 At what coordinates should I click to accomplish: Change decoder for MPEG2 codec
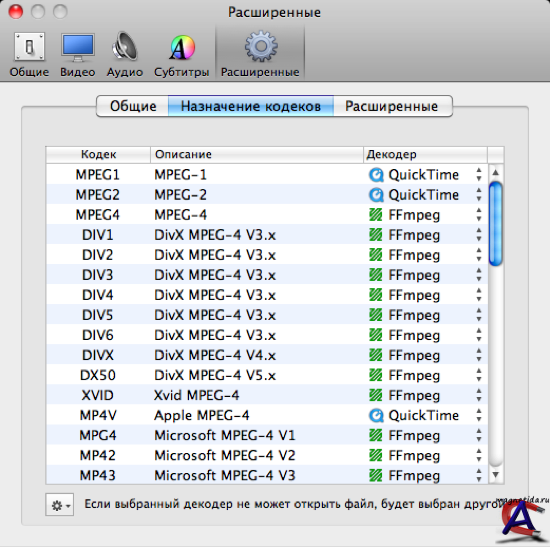tap(425, 194)
